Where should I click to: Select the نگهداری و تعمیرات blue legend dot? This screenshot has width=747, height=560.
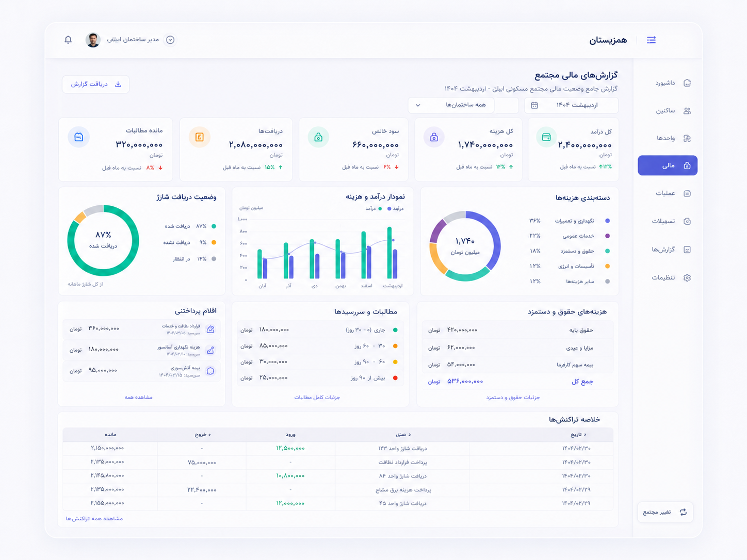(x=607, y=221)
